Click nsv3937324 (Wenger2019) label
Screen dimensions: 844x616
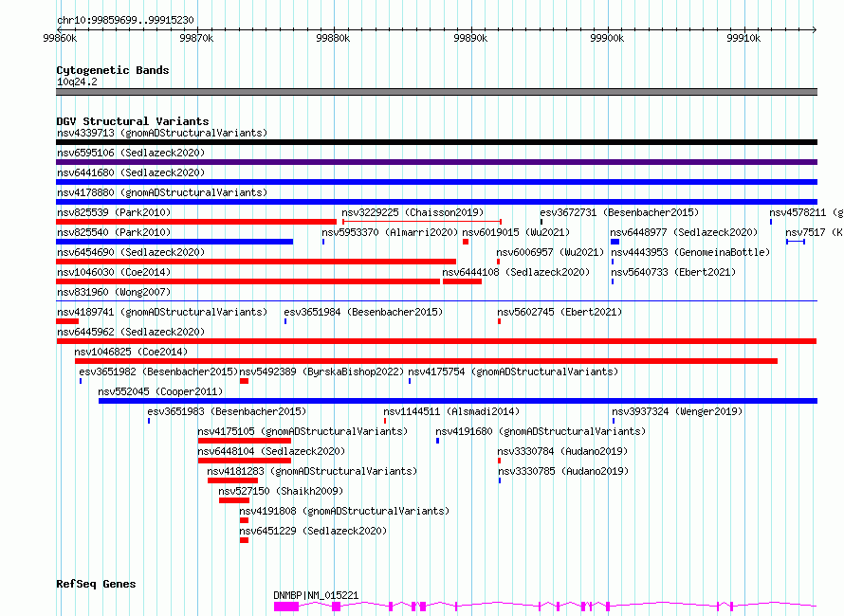coord(677,411)
